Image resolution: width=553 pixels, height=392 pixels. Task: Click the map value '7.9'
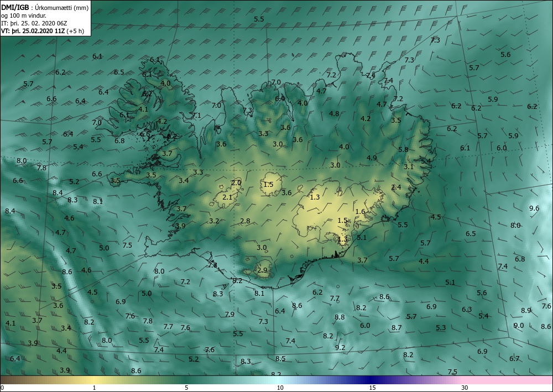[x=229, y=314]
